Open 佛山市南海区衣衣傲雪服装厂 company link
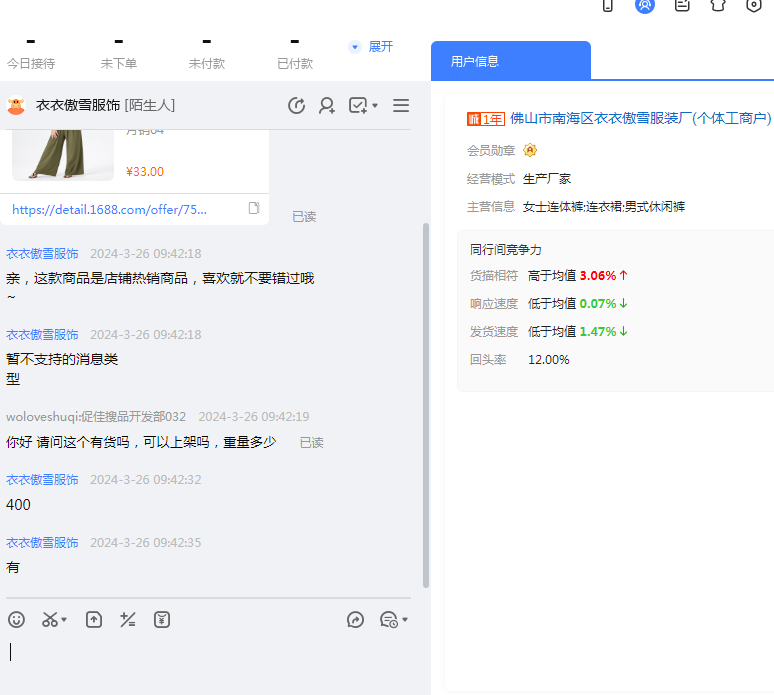The image size is (774, 695). [640, 118]
